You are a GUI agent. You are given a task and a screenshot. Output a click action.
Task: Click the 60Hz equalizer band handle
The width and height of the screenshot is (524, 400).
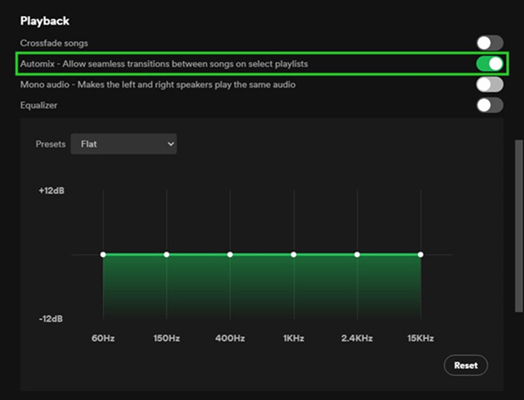click(103, 255)
